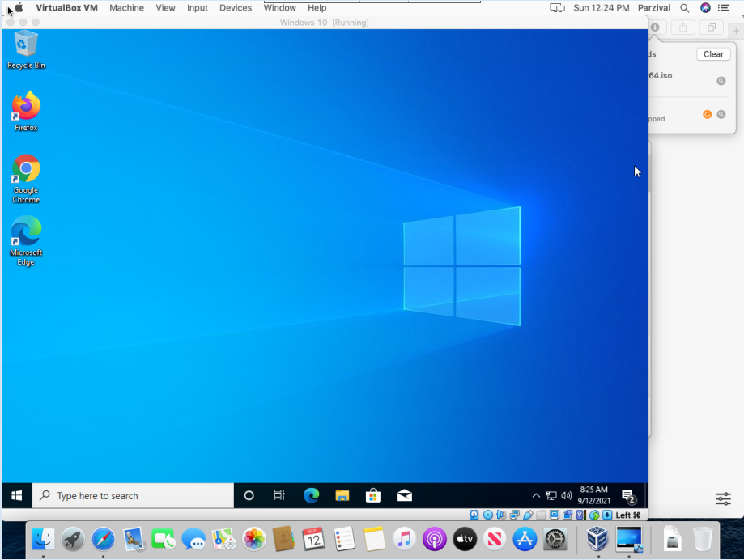Click the Parzival user name in menu bar

coord(654,7)
